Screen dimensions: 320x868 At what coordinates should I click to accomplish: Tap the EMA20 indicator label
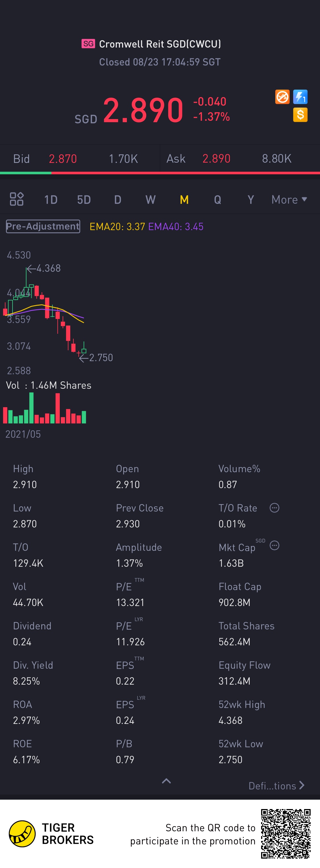117,227
